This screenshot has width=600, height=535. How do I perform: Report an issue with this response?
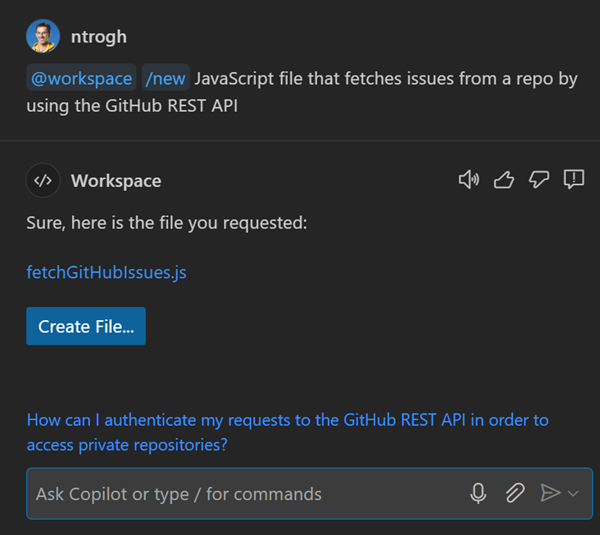click(574, 180)
